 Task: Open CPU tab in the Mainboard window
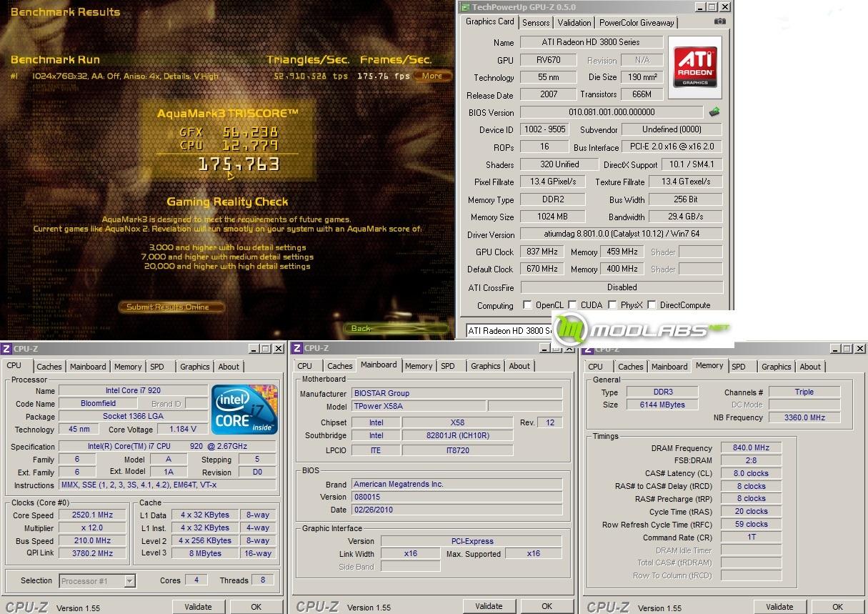click(x=305, y=366)
